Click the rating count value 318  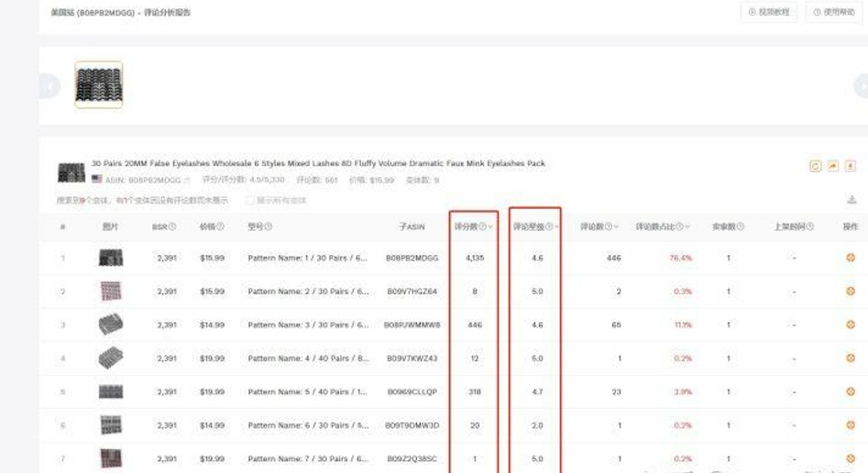475,391
